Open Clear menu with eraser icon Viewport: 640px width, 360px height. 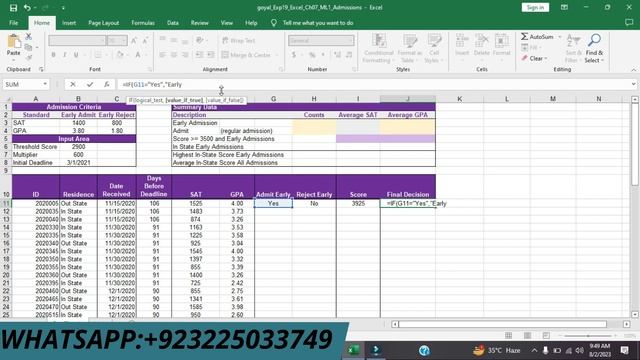tap(534, 58)
